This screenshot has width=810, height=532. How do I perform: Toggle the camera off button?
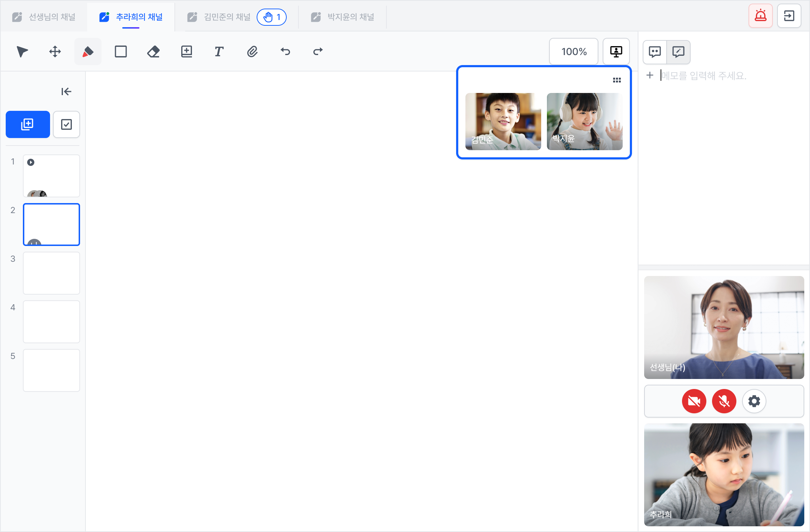(x=694, y=401)
